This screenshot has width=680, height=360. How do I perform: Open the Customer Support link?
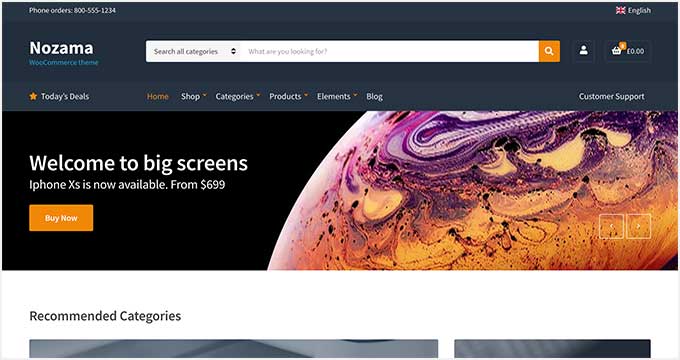point(611,96)
